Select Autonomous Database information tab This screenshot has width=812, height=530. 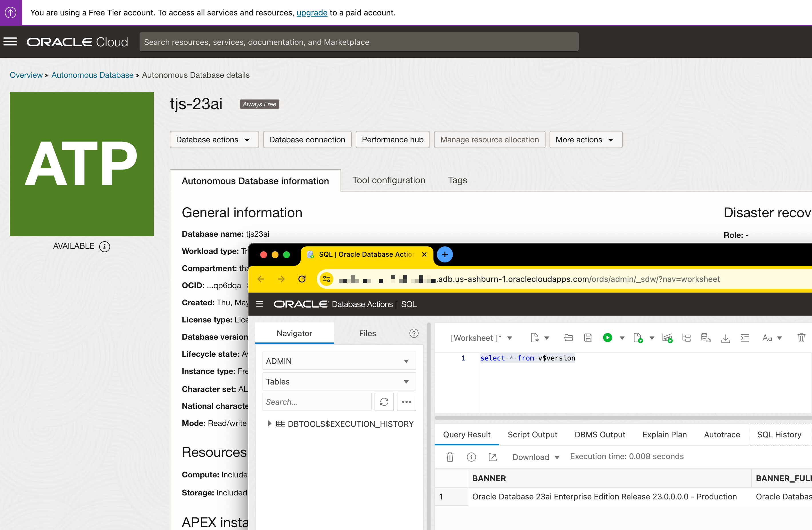[x=255, y=181]
